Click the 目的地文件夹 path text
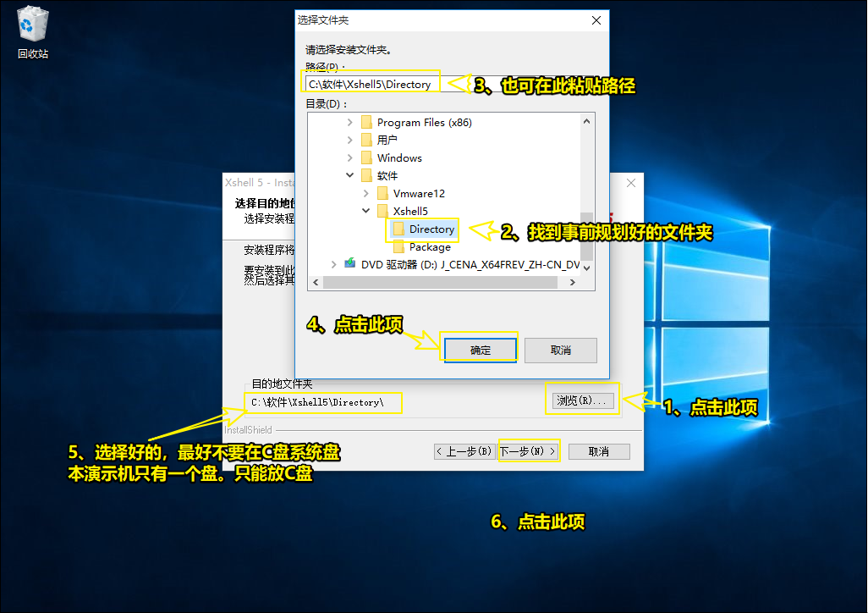Image resolution: width=868 pixels, height=613 pixels. [317, 402]
